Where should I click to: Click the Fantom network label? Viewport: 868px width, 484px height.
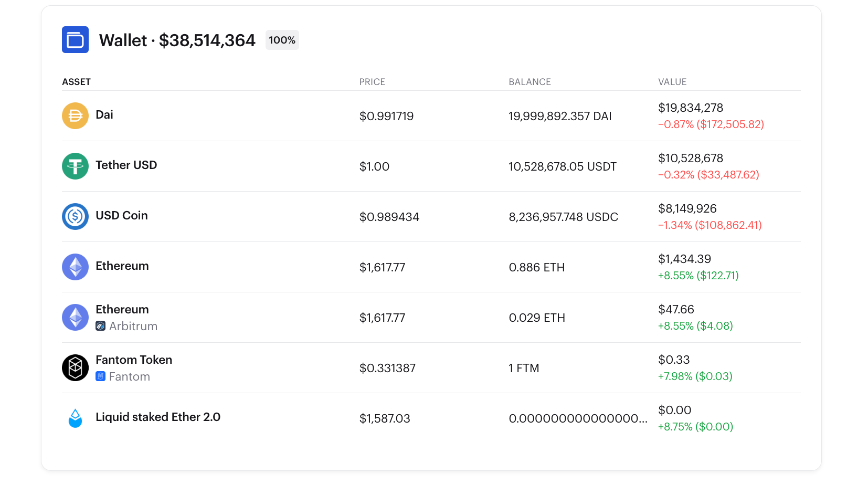click(x=130, y=376)
